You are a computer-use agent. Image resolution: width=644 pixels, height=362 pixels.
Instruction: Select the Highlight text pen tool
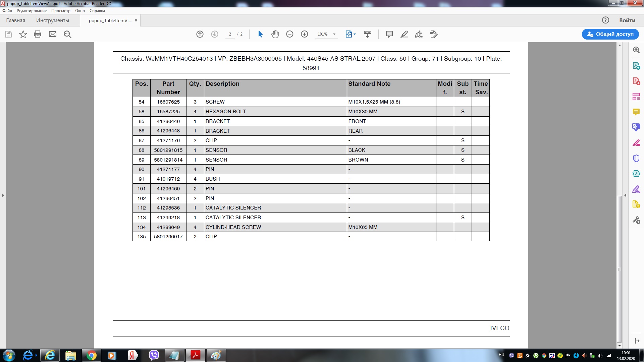click(404, 34)
